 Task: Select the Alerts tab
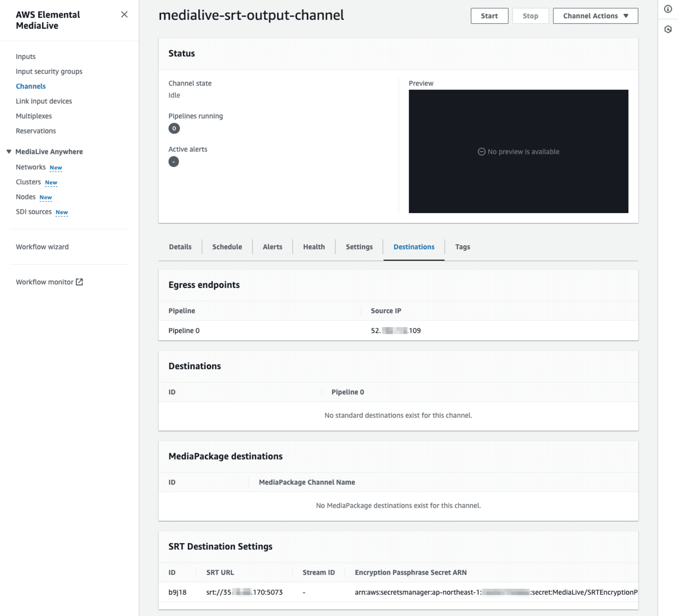[x=272, y=247]
